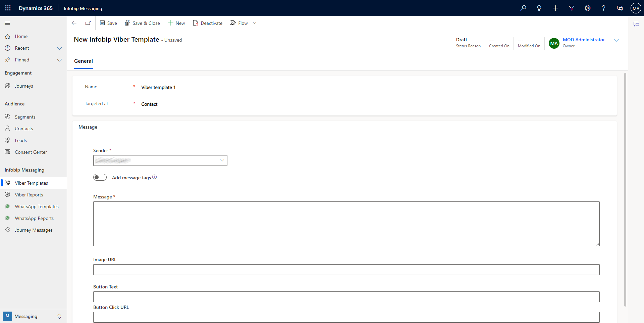Click the help question mark icon

point(604,8)
